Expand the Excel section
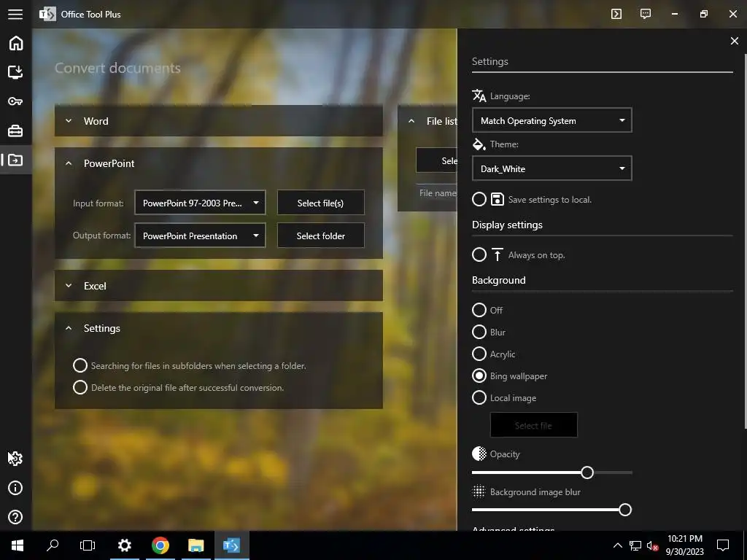747x560 pixels. click(x=219, y=286)
